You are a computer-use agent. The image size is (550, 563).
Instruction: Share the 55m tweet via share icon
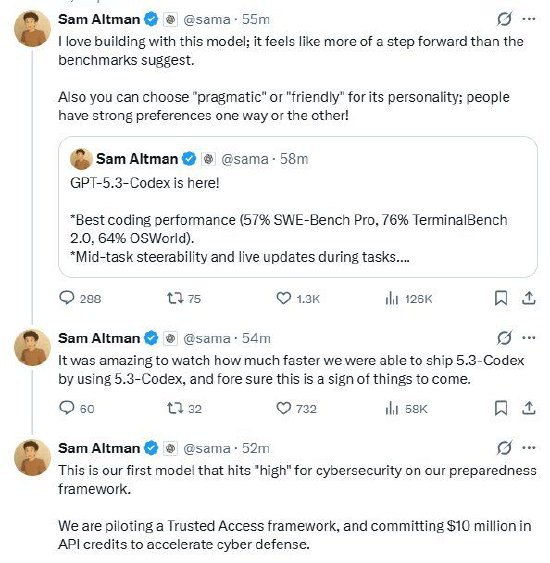point(528,298)
